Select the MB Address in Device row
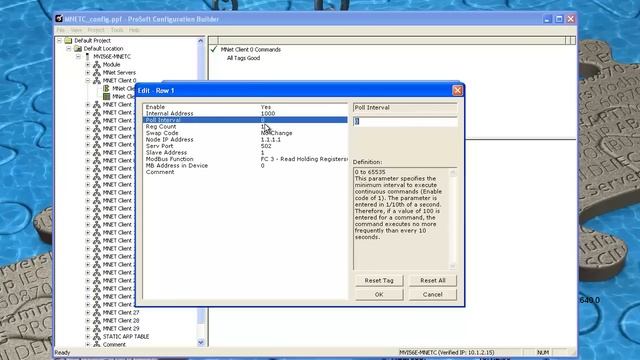The image size is (640, 360). pos(245,166)
